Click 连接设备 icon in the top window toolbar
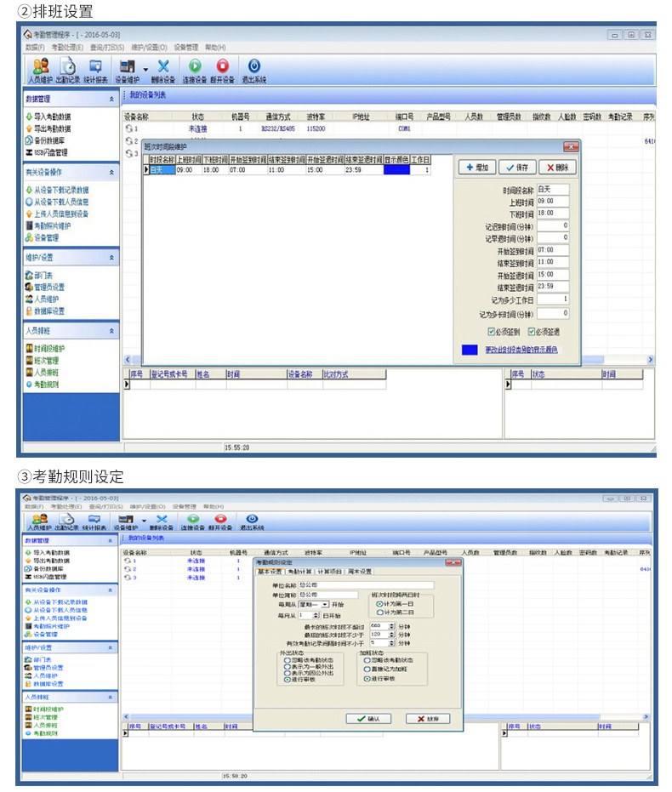The image size is (672, 792). pos(195,70)
